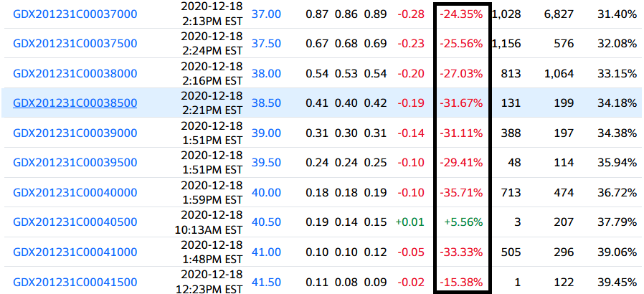Viewport: 644px width, 294px height.
Task: Click the GDX201231C00040500 contract link
Action: [x=75, y=222]
